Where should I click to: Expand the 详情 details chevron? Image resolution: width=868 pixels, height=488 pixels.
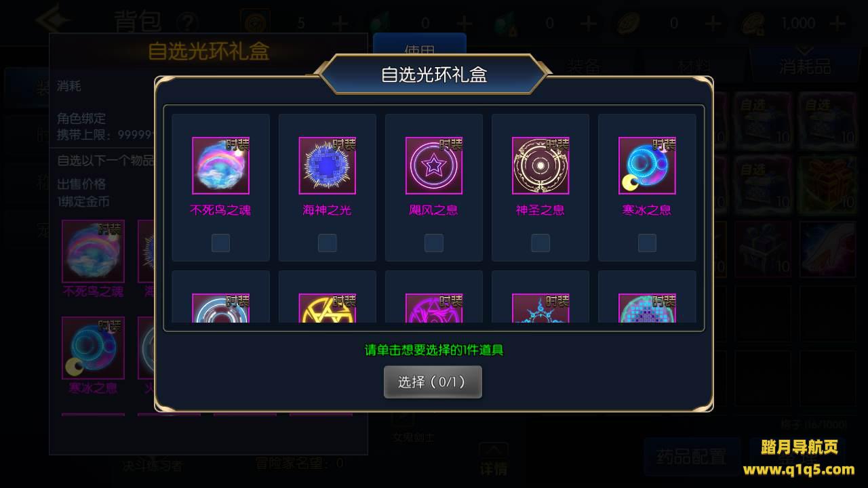tap(494, 460)
